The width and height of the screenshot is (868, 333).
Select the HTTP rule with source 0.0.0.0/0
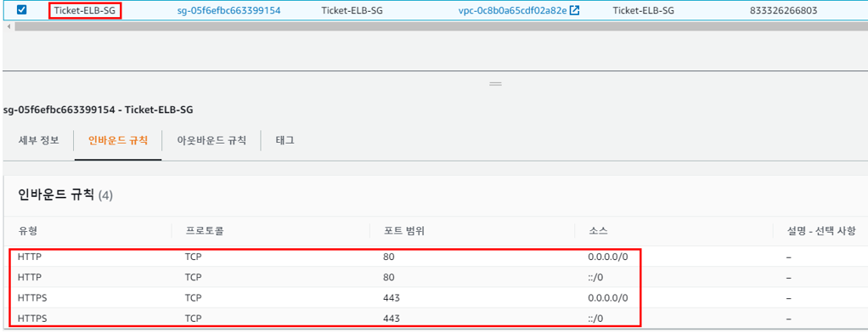(x=437, y=257)
